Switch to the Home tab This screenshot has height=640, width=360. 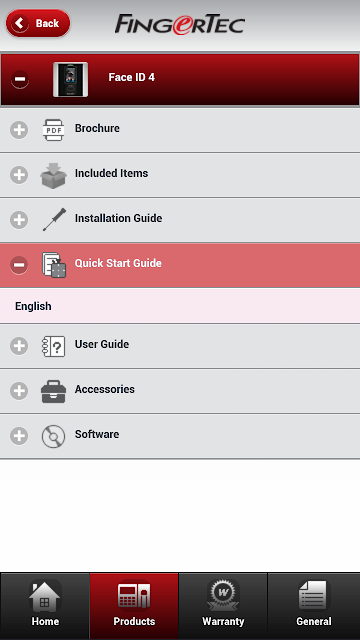pos(45,606)
